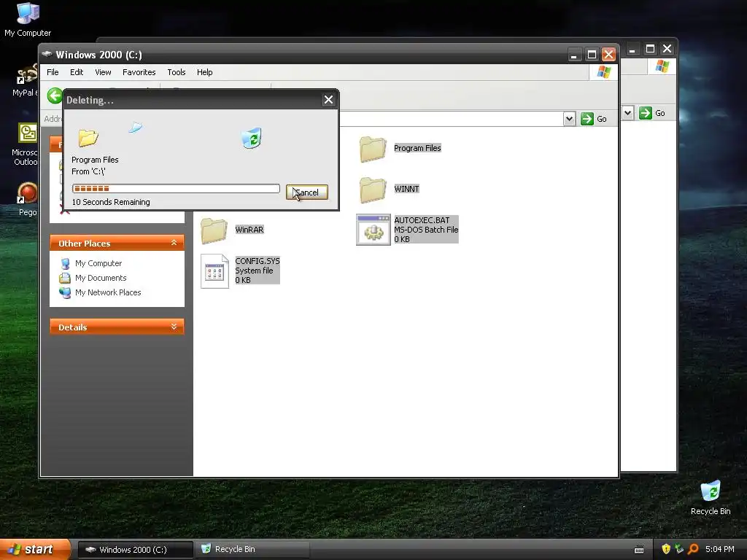Open the address bar dropdown arrow

(x=569, y=119)
